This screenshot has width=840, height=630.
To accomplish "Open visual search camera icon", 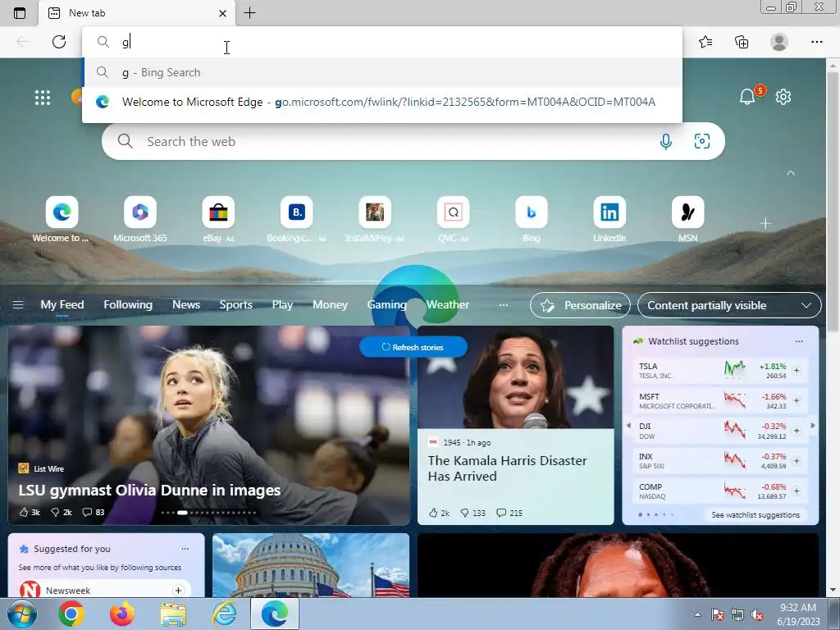I will point(702,141).
